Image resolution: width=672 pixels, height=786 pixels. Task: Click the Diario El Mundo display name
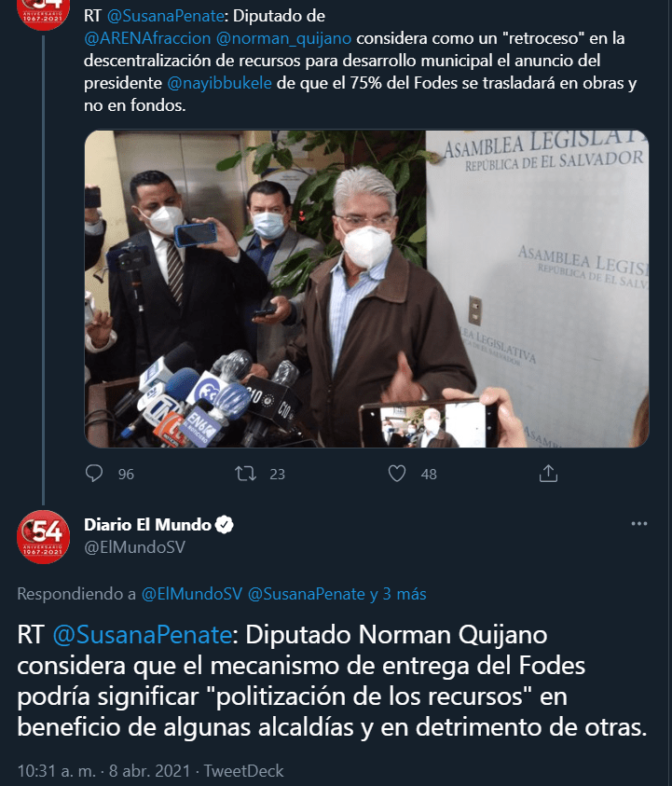point(147,524)
